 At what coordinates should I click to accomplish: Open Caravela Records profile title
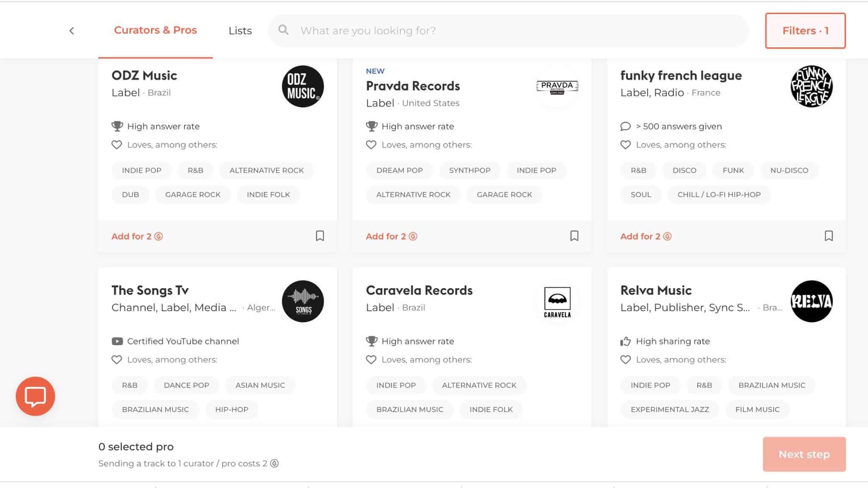tap(419, 290)
